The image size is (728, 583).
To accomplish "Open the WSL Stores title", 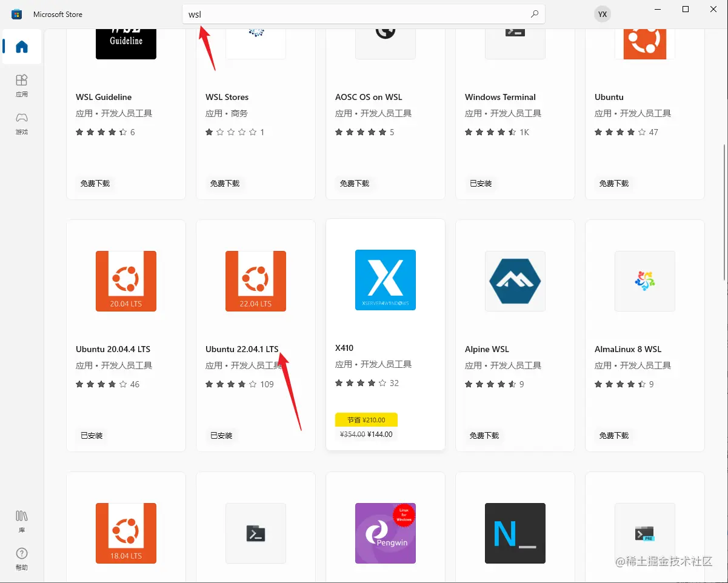I will [x=227, y=97].
